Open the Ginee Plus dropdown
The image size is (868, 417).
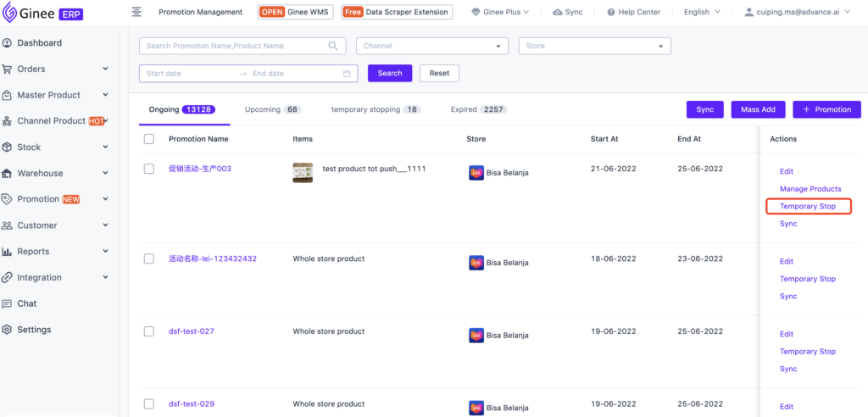(500, 12)
